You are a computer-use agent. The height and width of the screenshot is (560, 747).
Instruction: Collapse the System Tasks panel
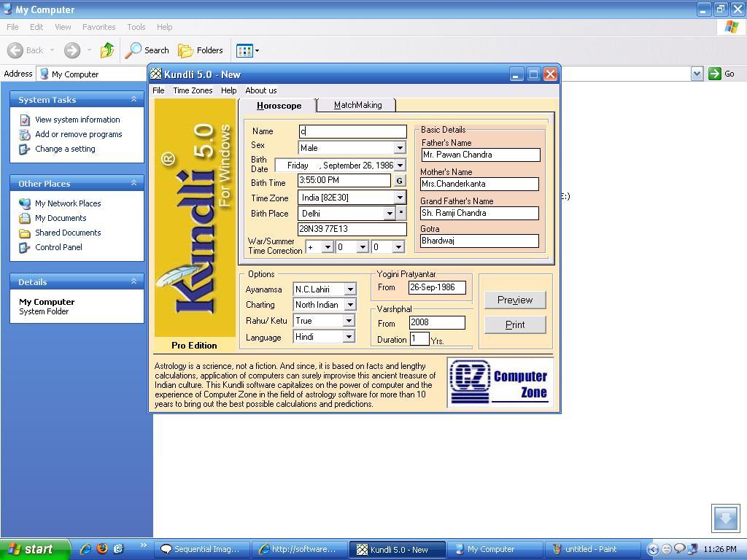click(133, 99)
